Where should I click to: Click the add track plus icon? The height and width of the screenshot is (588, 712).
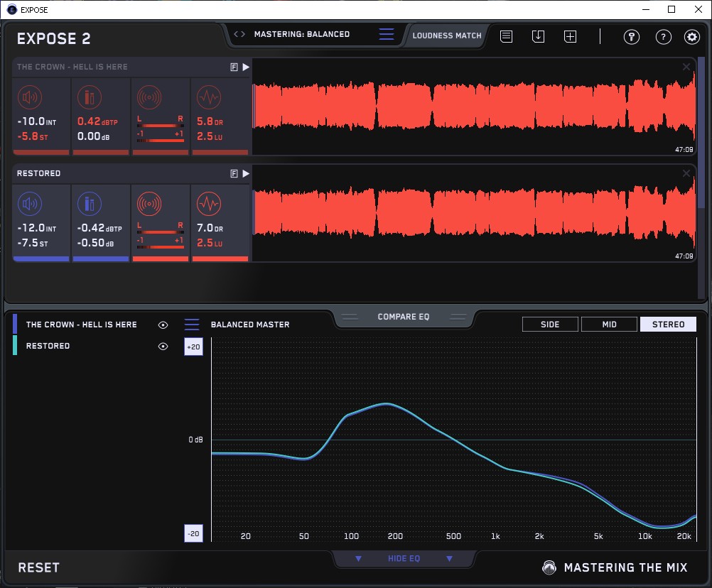(570, 36)
